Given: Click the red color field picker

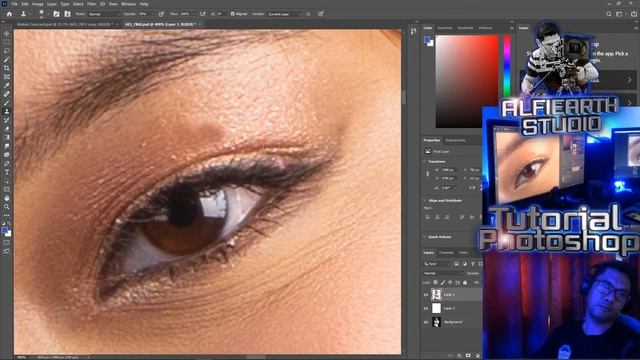Looking at the screenshot, I should click(x=467, y=81).
